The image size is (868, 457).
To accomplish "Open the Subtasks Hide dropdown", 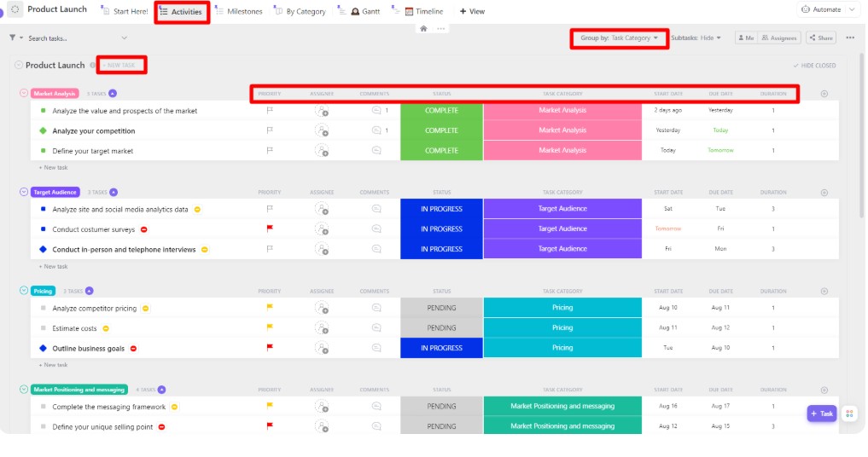I will tap(696, 38).
